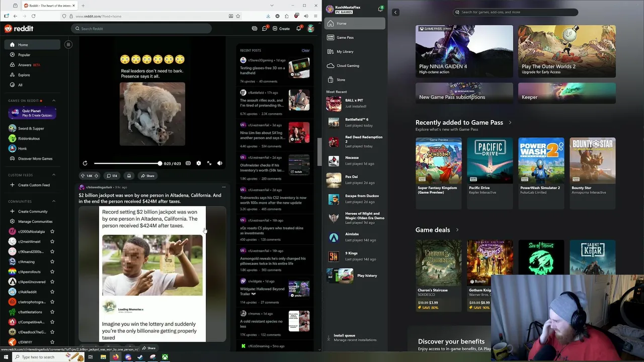Viewport: 644px width, 362px height.
Task: Open Play history in Xbox app
Action: click(x=355, y=276)
